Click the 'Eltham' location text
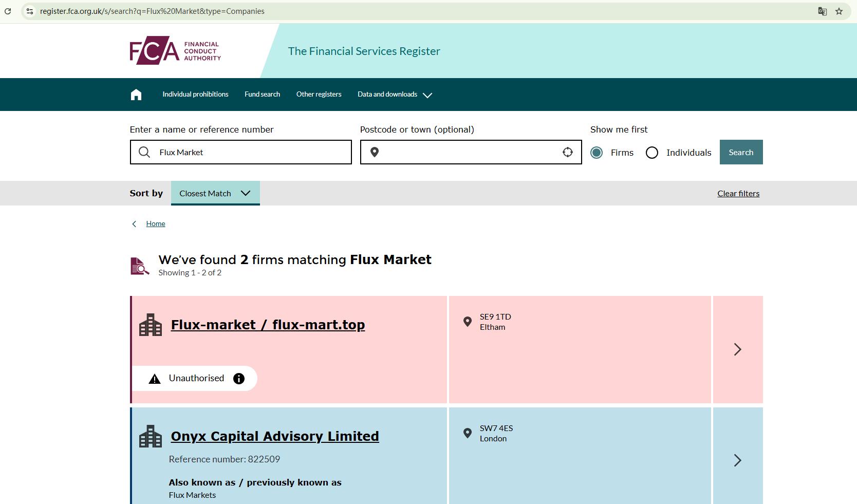The image size is (857, 504). tap(492, 327)
